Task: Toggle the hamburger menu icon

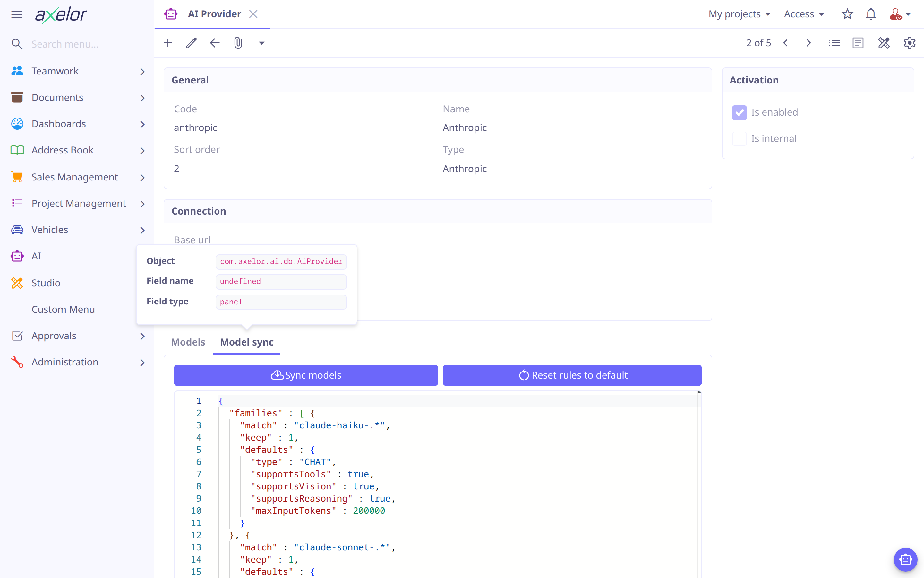Action: pos(17,14)
